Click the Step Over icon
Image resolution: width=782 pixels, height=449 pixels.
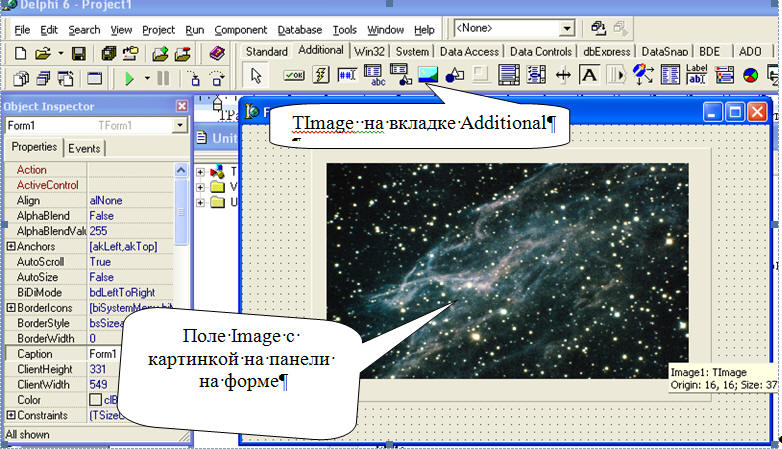[x=217, y=78]
